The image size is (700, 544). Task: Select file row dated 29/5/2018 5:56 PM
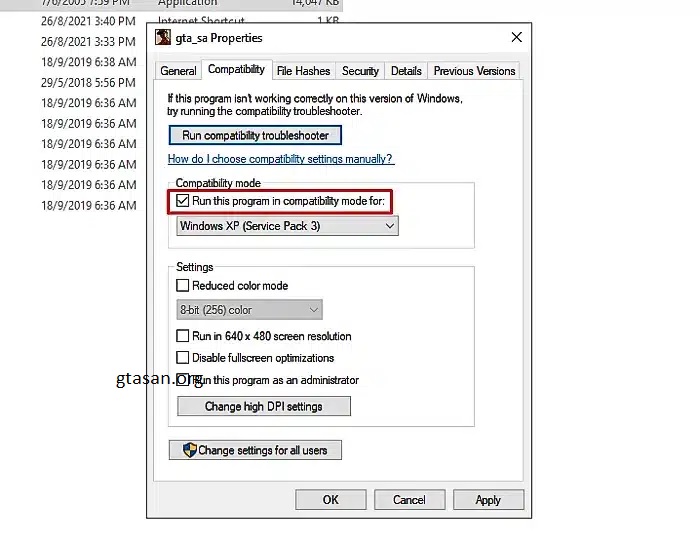point(88,83)
